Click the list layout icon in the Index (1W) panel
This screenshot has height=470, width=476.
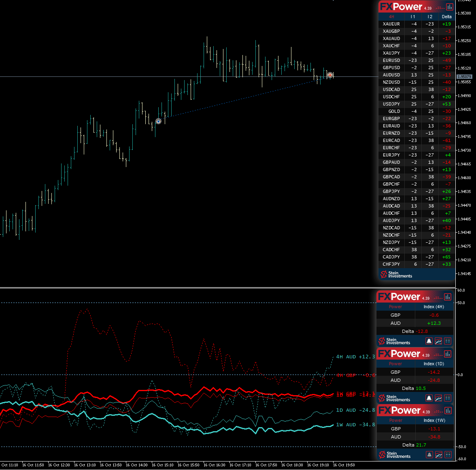click(x=448, y=455)
